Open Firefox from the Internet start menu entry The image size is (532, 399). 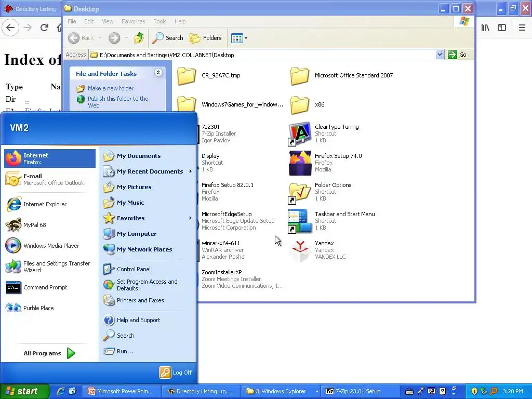point(50,158)
